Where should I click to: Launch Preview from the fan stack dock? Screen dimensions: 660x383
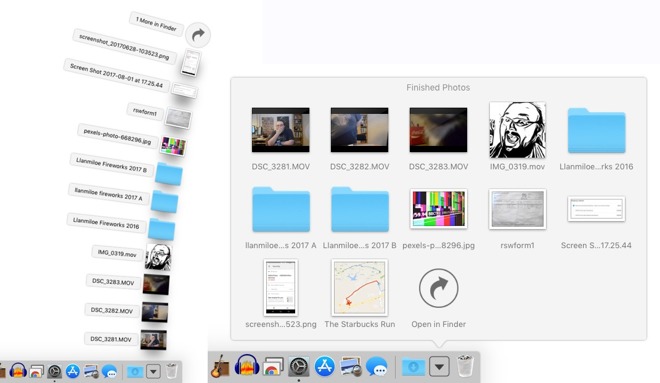[x=91, y=371]
